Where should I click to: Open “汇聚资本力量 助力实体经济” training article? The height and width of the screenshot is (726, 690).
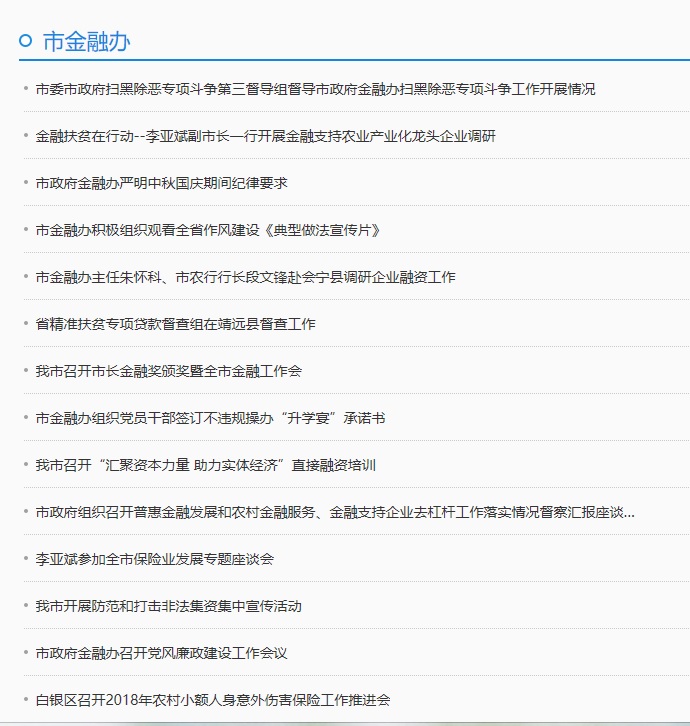point(205,465)
